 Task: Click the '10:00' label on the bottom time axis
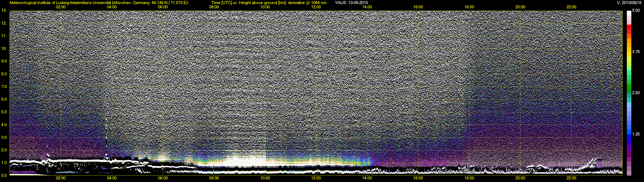pos(265,178)
